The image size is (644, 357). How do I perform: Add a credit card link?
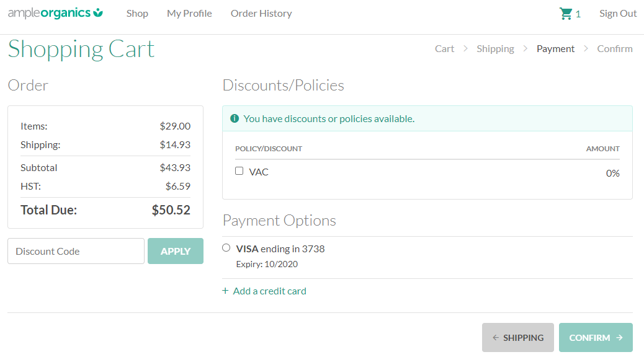coord(270,291)
